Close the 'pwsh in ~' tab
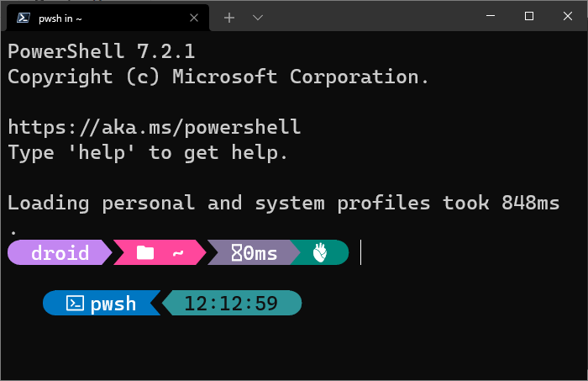 coord(194,18)
